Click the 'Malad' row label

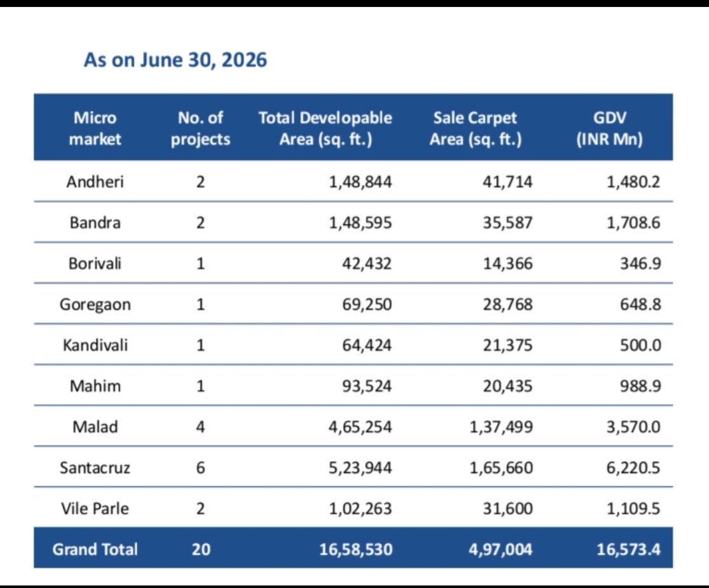point(95,427)
